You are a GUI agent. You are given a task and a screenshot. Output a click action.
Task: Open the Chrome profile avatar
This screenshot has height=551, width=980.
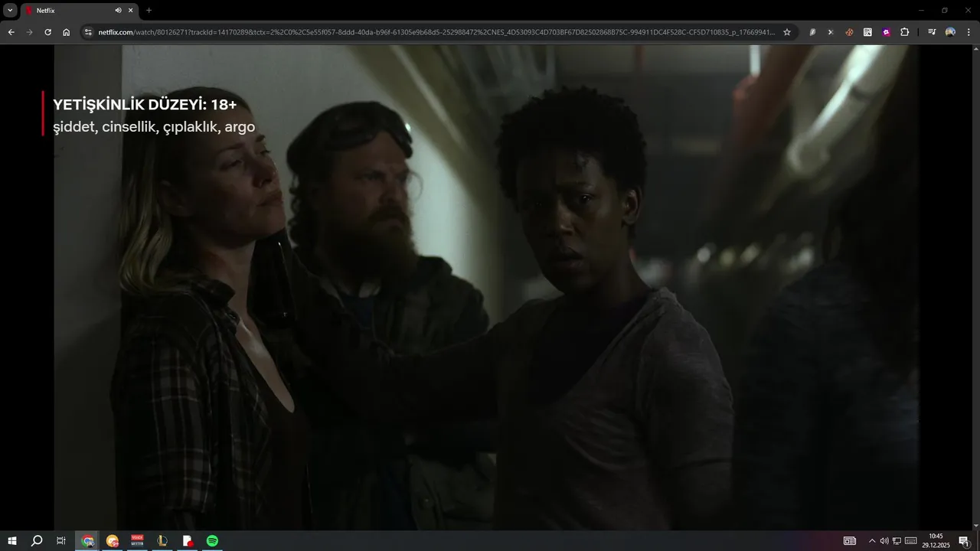(x=950, y=32)
